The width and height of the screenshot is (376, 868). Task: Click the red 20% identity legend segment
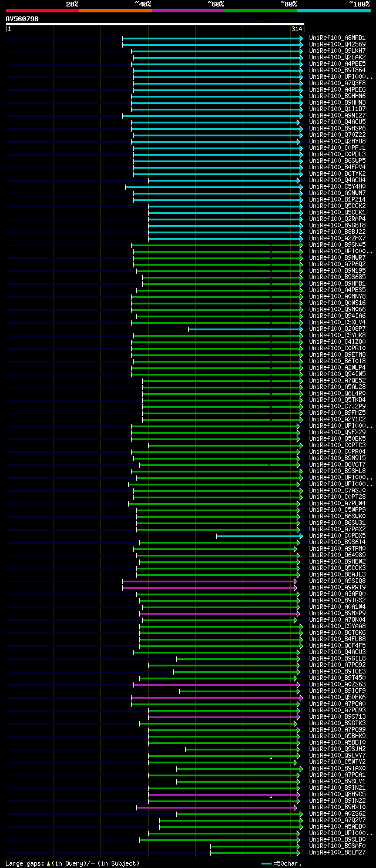point(42,11)
